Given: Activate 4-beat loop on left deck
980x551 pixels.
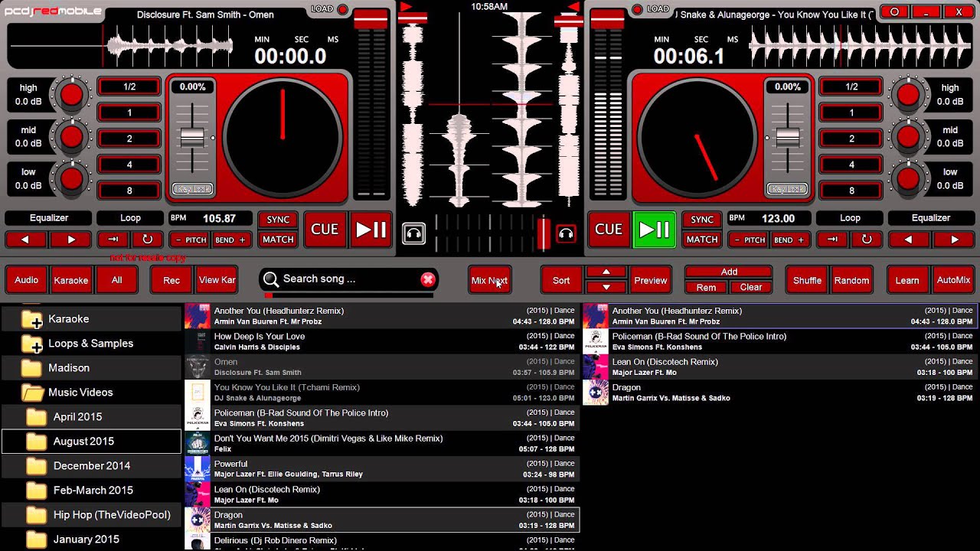Looking at the screenshot, I should pyautogui.click(x=129, y=165).
